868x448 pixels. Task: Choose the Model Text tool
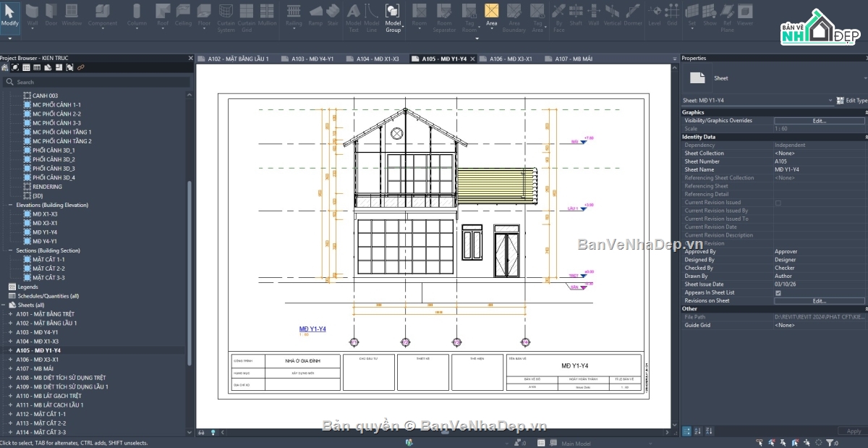tap(354, 17)
